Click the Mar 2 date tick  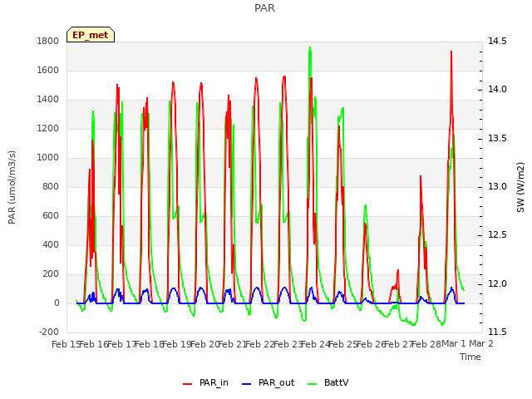point(481,344)
